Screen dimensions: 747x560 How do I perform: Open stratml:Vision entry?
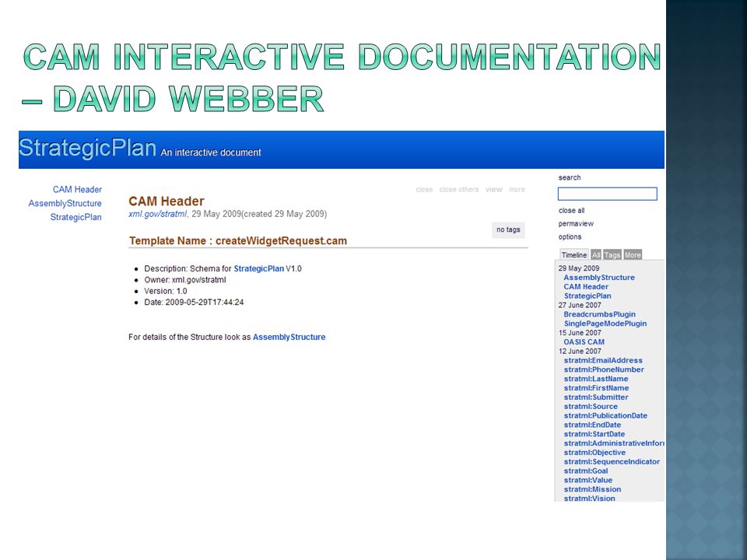point(589,499)
